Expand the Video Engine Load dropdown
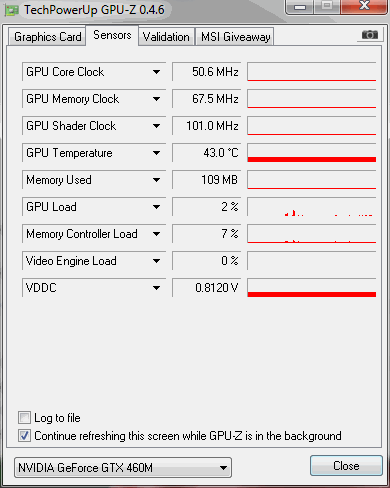This screenshot has height=488, width=390. coord(156,261)
